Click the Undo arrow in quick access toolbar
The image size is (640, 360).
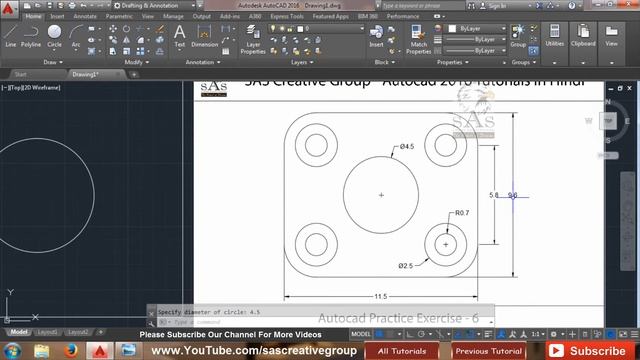tap(83, 6)
